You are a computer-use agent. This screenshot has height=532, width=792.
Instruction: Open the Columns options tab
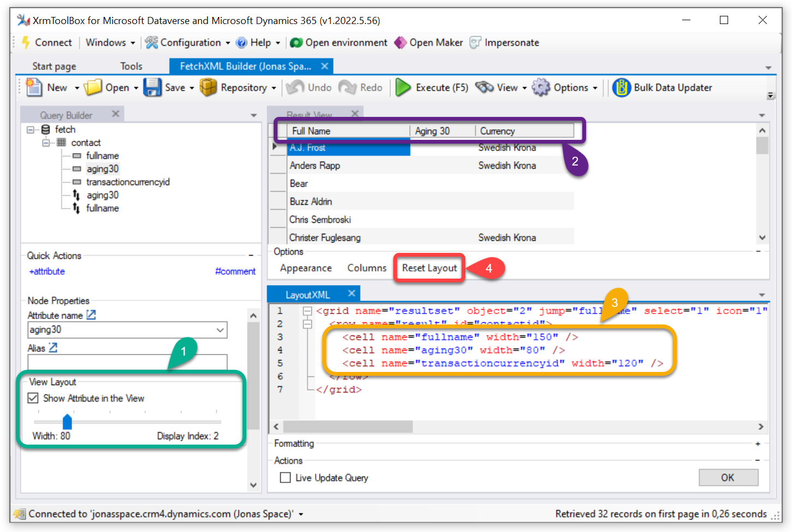click(x=367, y=268)
